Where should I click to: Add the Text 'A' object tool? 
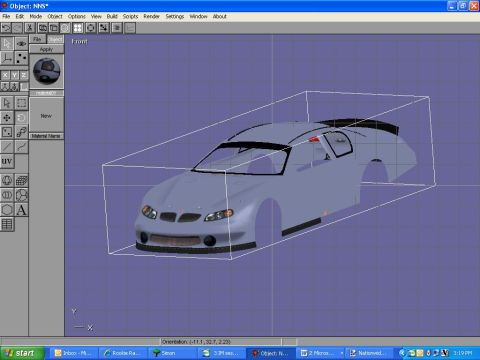21,210
